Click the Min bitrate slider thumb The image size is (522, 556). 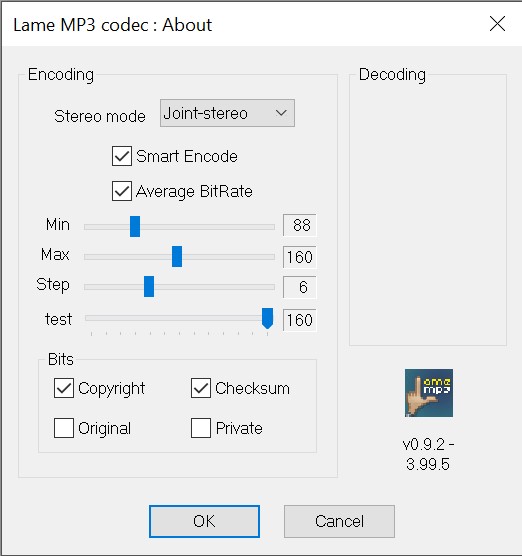(x=135, y=226)
